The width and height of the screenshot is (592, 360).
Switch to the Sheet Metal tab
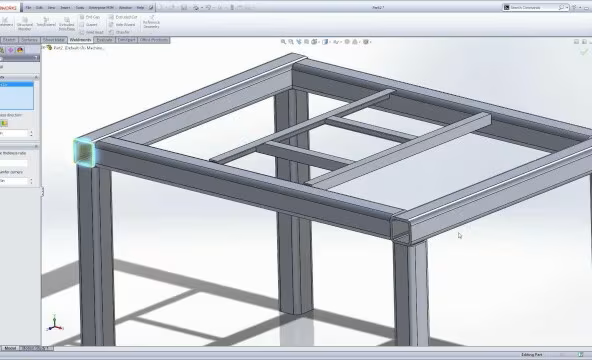(x=54, y=40)
